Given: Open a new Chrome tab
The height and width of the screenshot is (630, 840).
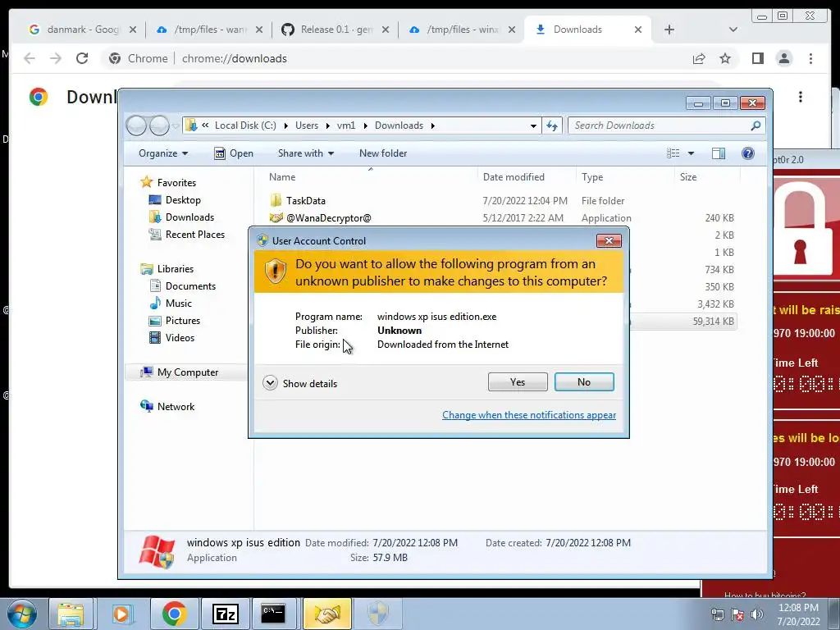Looking at the screenshot, I should [x=669, y=30].
